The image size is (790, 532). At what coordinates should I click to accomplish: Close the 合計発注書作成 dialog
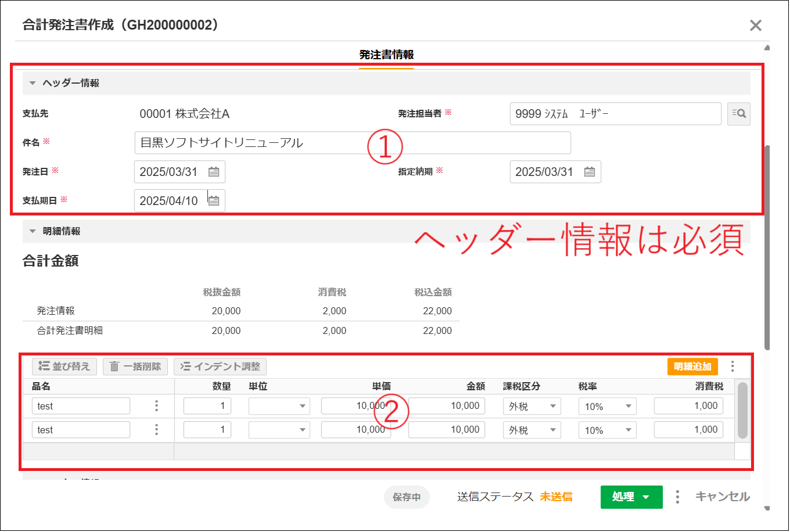tap(756, 26)
